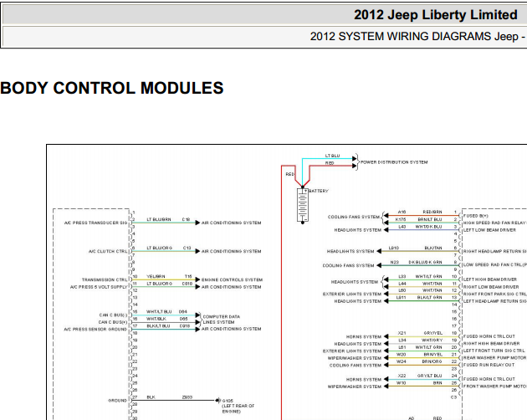Screen dimensions: 527x420
Task: Click 'LEFT HEADLAMP RETURN SIG' label
Action: pyautogui.click(x=494, y=301)
